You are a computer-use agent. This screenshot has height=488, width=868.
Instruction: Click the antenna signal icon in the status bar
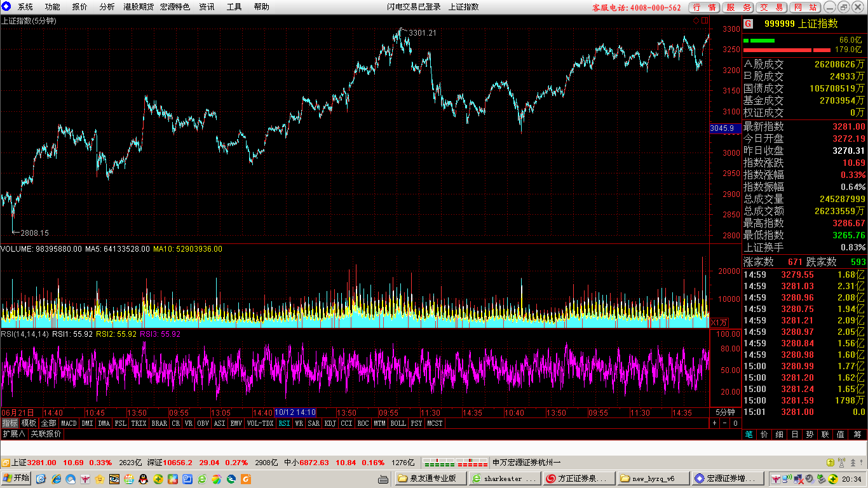pyautogui.click(x=841, y=463)
